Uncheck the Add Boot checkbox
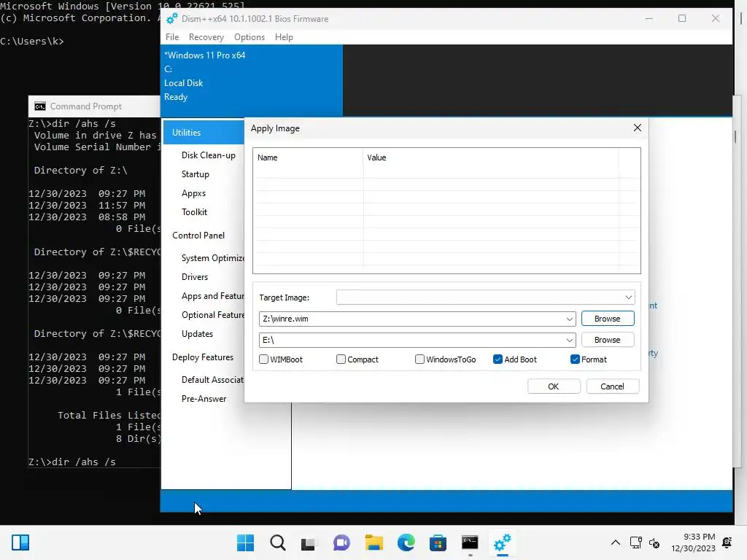 498,359
